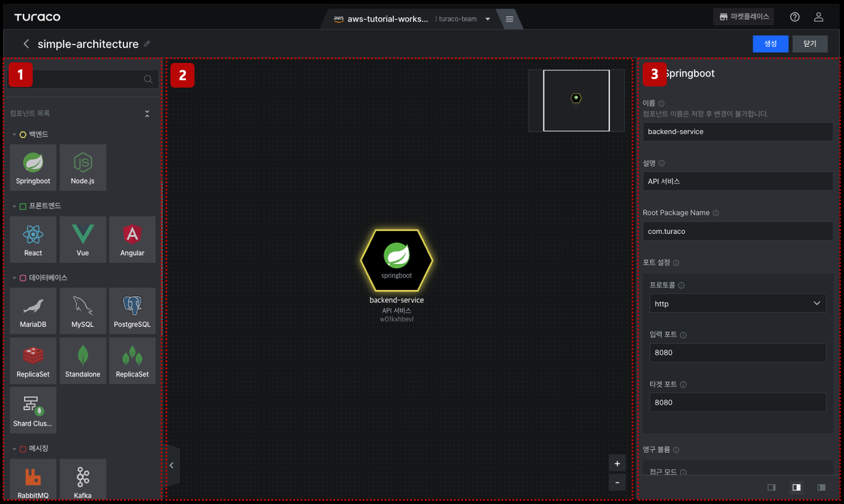The height and width of the screenshot is (504, 844).
Task: Click the blue 생성 create button
Action: pyautogui.click(x=771, y=44)
